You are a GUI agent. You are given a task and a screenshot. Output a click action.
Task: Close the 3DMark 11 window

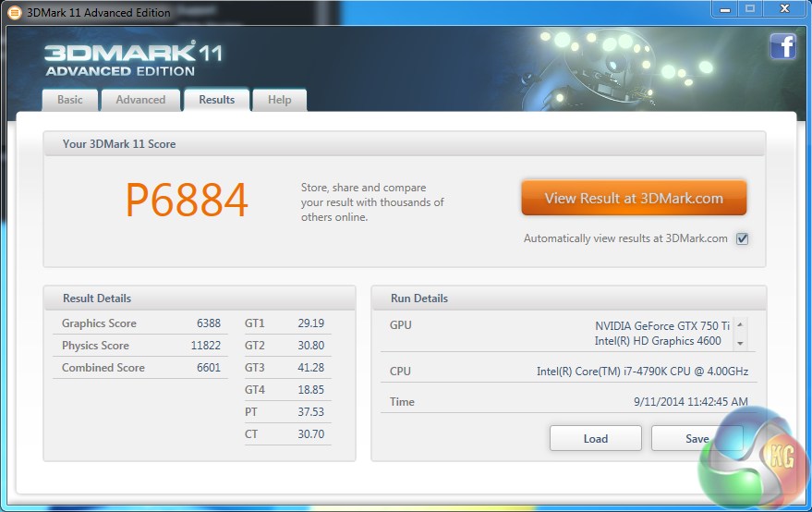coord(785,9)
